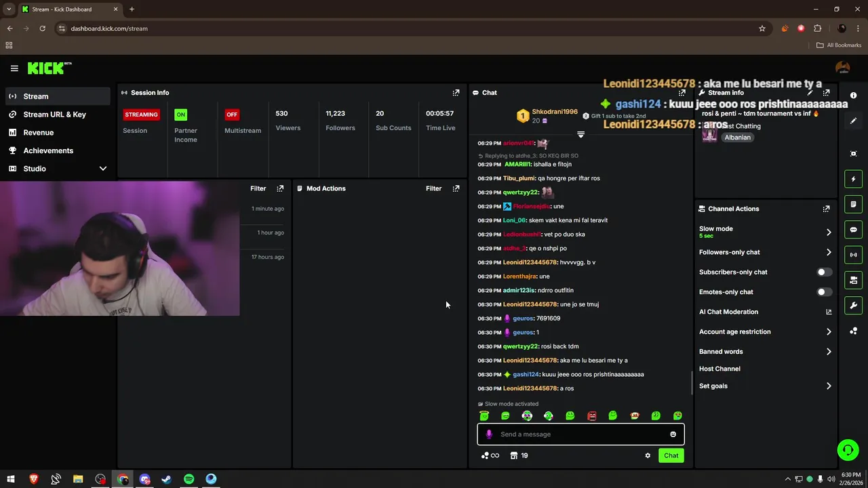The image size is (868, 488).
Task: Open Filter in Mod Actions panel
Action: pyautogui.click(x=433, y=188)
